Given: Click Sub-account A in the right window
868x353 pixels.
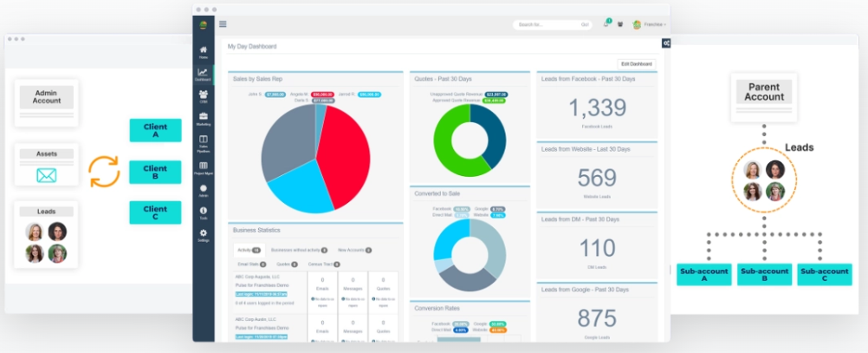Looking at the screenshot, I should (x=704, y=275).
